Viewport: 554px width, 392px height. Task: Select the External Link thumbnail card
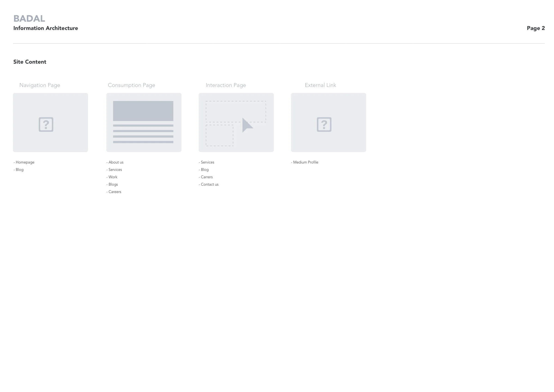click(x=328, y=122)
